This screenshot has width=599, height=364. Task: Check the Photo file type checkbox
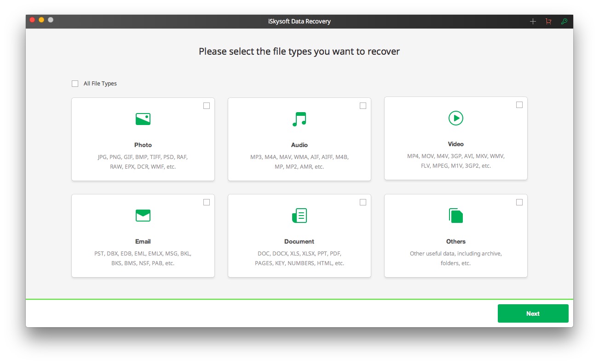click(x=207, y=106)
